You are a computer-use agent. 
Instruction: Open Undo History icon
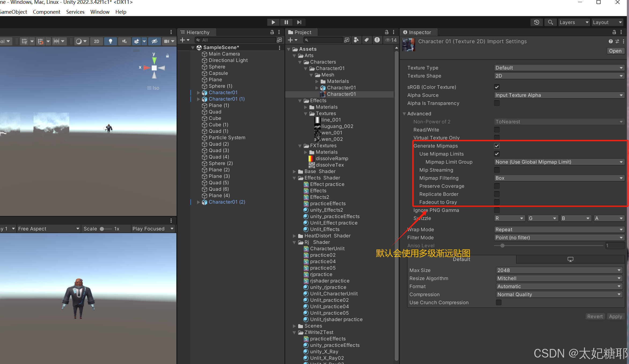click(x=536, y=22)
